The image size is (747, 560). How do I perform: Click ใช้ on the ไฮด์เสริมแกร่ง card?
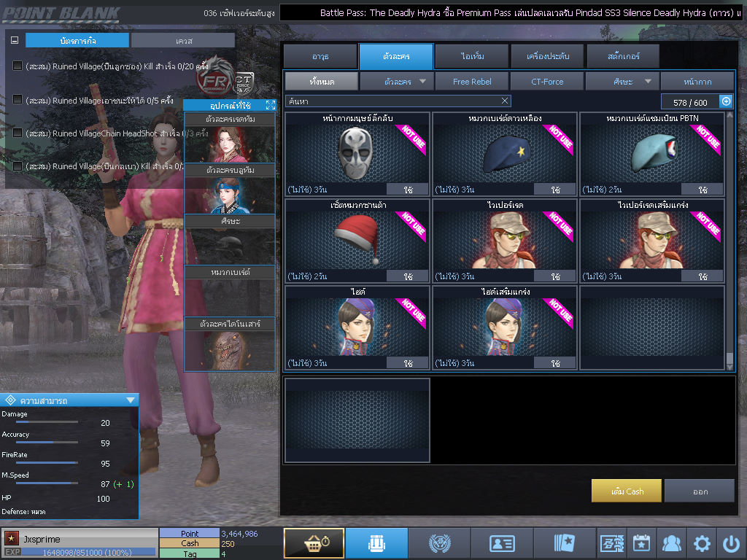tap(554, 363)
